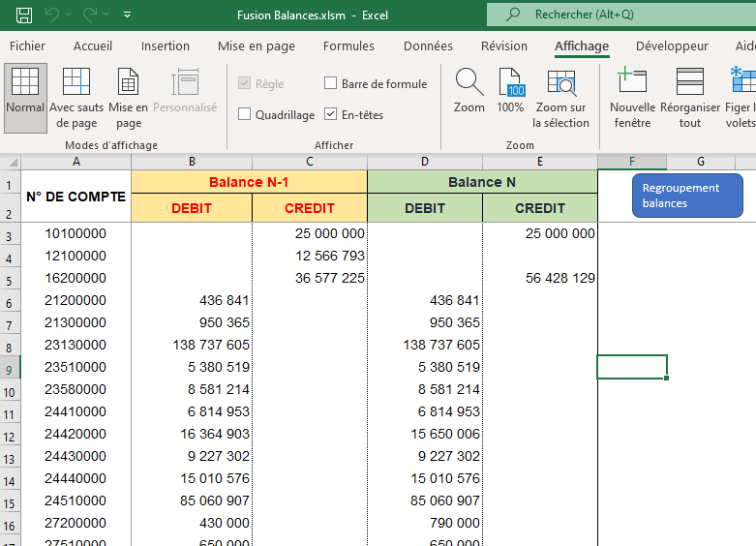Click account number 10100000
The width and height of the screenshot is (756, 546).
coord(76,234)
